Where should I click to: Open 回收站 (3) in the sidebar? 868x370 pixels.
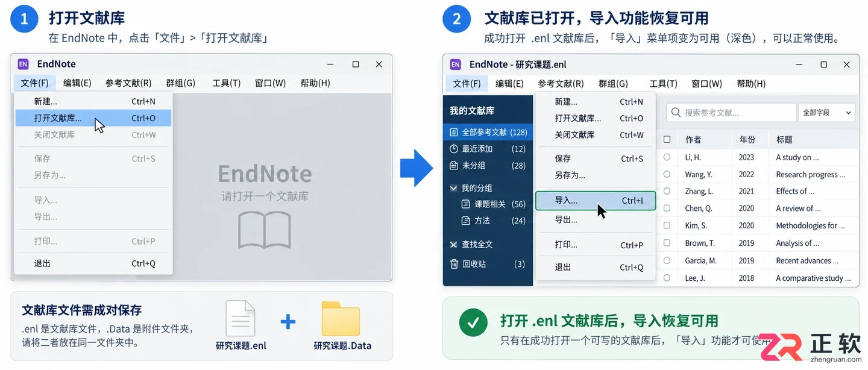click(488, 264)
